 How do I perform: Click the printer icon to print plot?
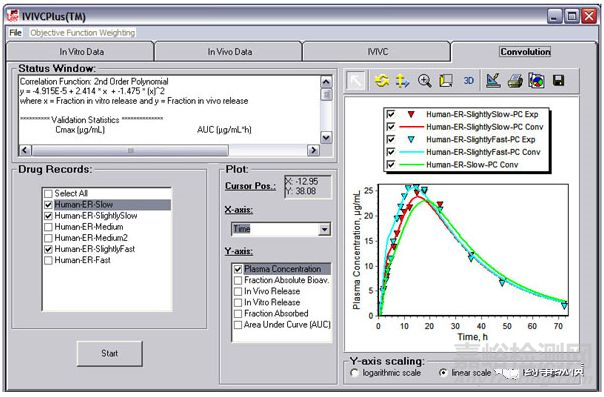[x=515, y=81]
